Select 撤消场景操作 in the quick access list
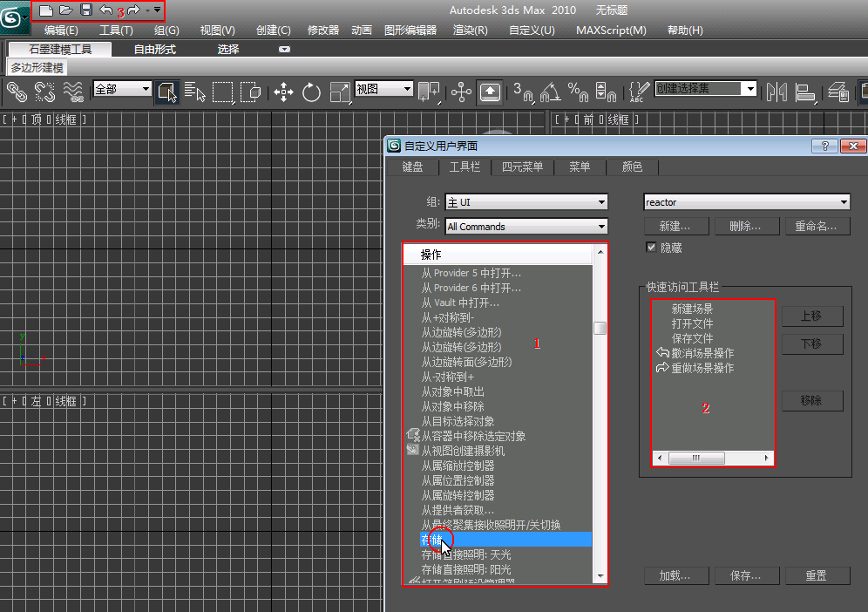Image resolution: width=868 pixels, height=612 pixels. [702, 353]
